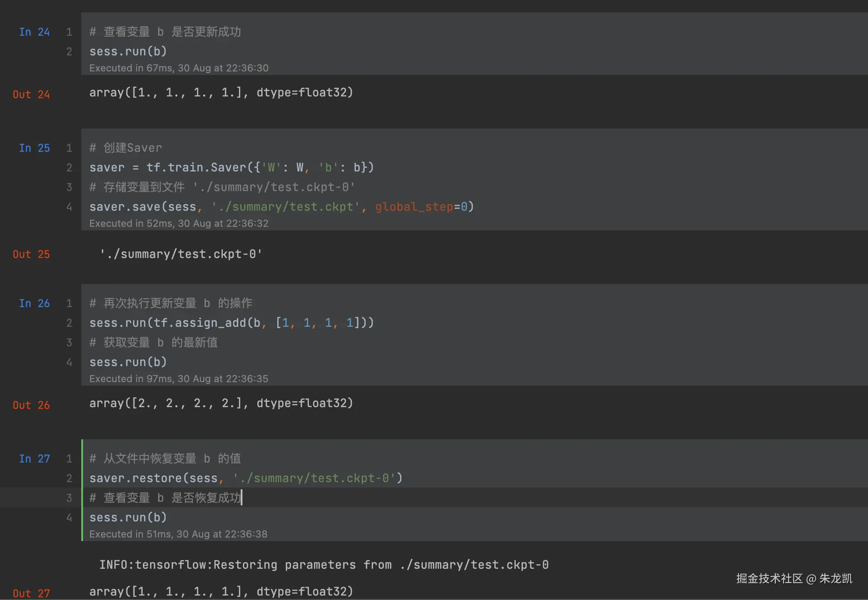The image size is (868, 600).
Task: Click the In 24 cell label
Action: tap(34, 32)
